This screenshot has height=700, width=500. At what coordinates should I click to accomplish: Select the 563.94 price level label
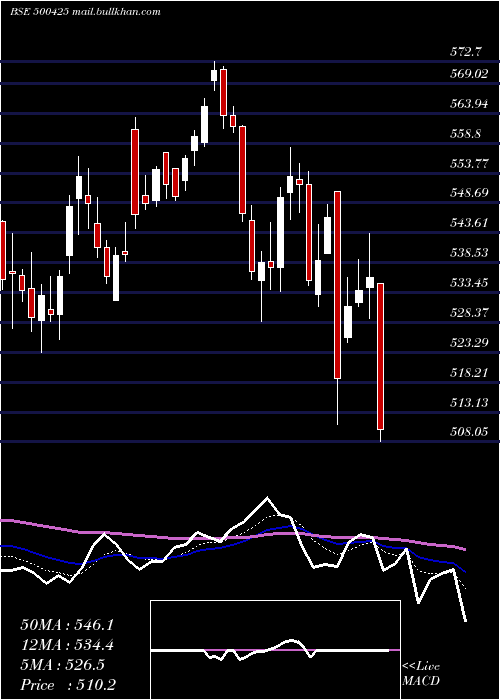469,104
